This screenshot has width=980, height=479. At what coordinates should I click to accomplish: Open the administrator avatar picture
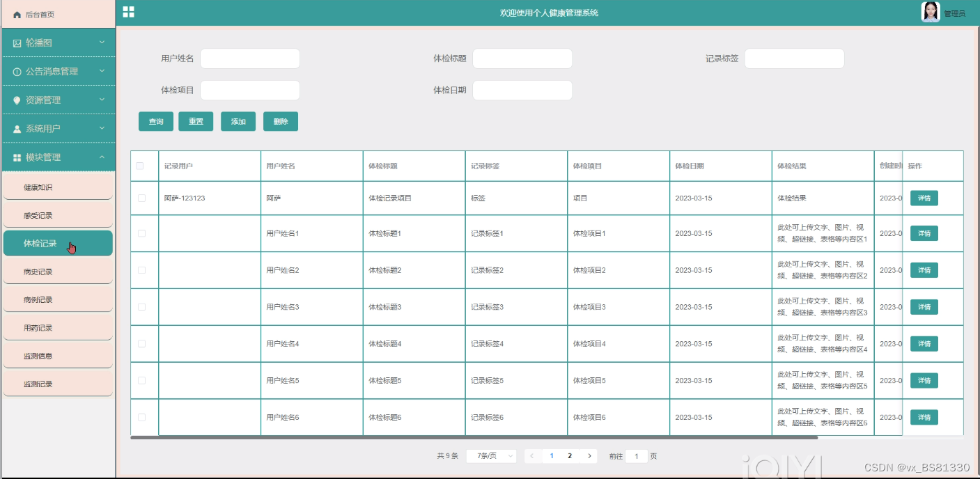(931, 12)
